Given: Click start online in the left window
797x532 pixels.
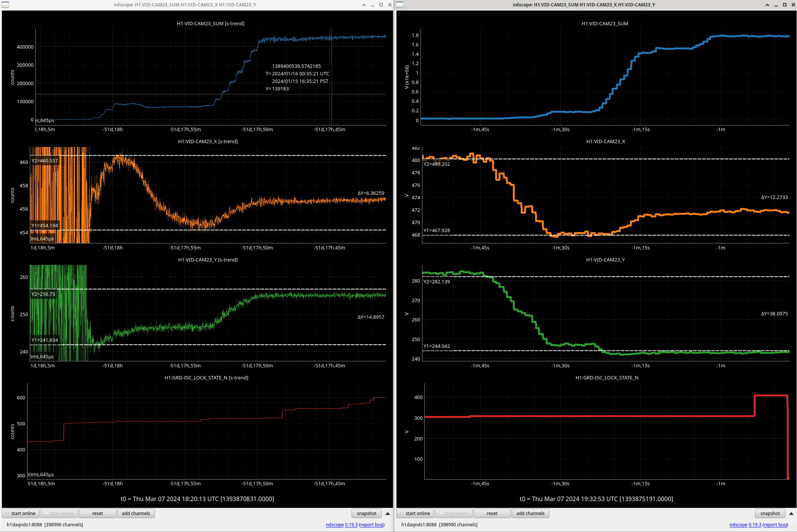Looking at the screenshot, I should point(21,513).
